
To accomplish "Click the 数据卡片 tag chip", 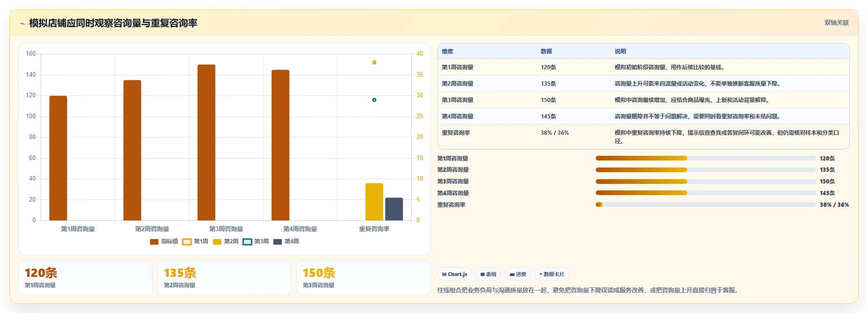I will pyautogui.click(x=552, y=274).
